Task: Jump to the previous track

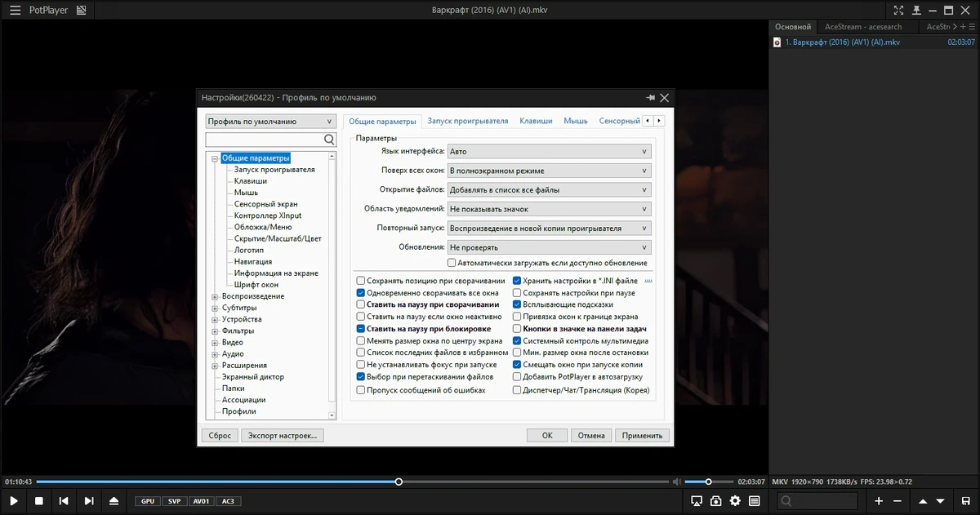Action: coord(64,501)
